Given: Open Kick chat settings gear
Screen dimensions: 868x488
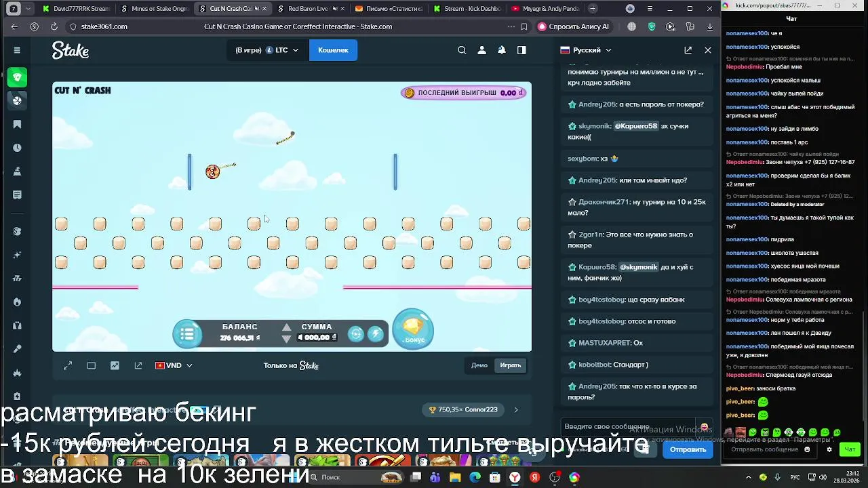Looking at the screenshot, I should coord(829,449).
